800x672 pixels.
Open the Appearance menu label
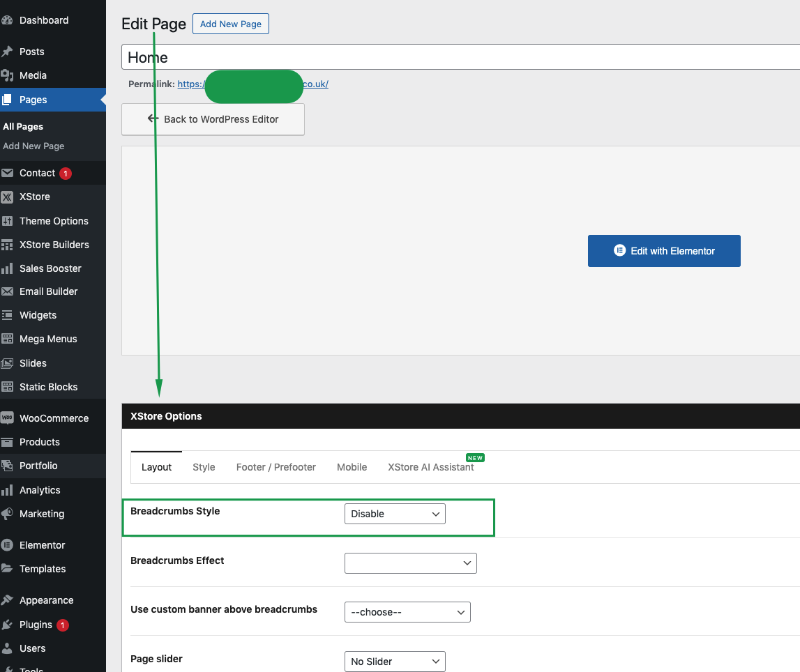[x=47, y=600]
